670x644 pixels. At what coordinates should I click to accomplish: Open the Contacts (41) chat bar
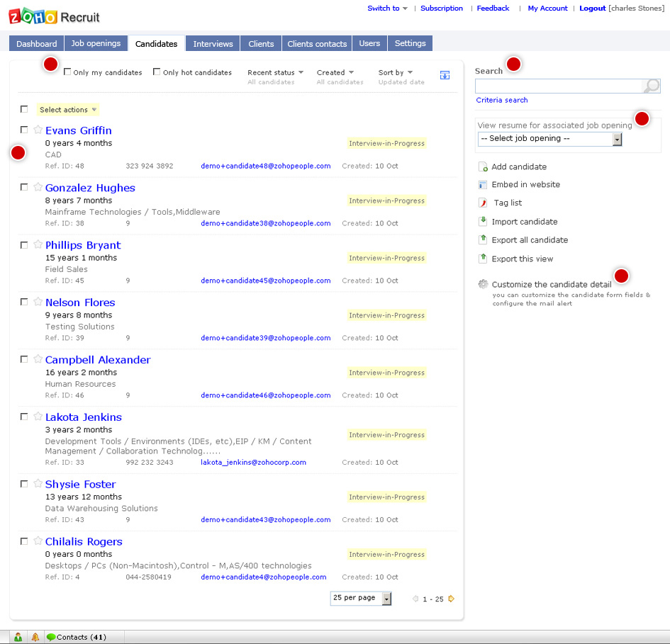tap(77, 637)
